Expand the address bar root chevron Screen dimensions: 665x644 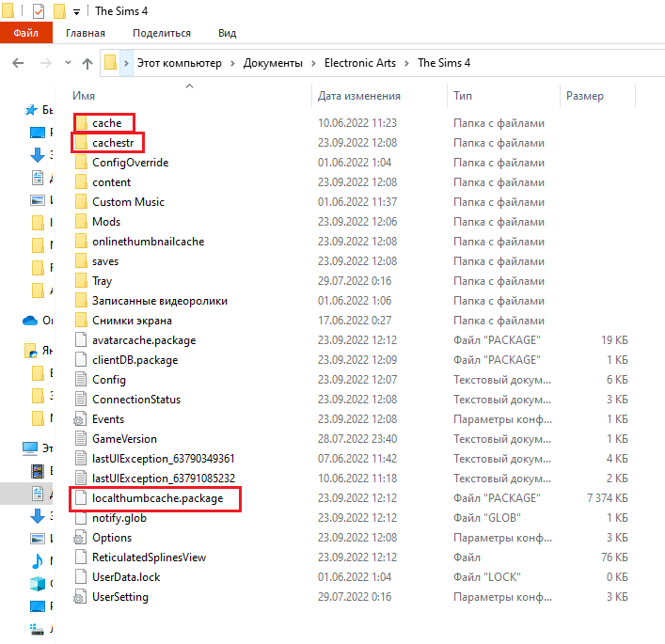pos(126,63)
